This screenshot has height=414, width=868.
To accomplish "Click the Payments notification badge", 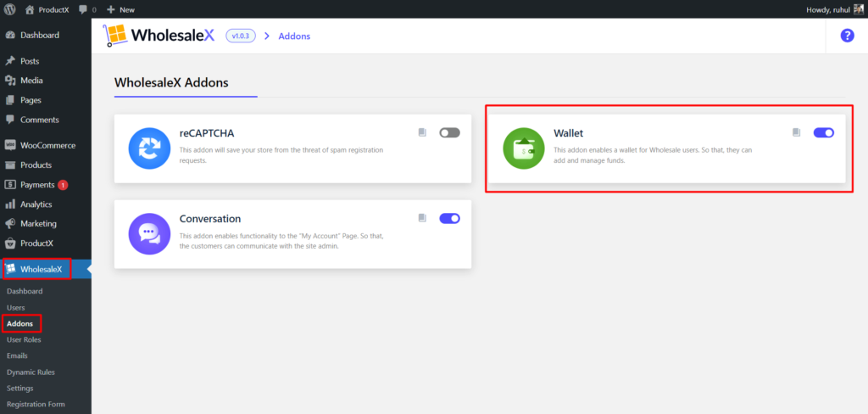I will (63, 185).
